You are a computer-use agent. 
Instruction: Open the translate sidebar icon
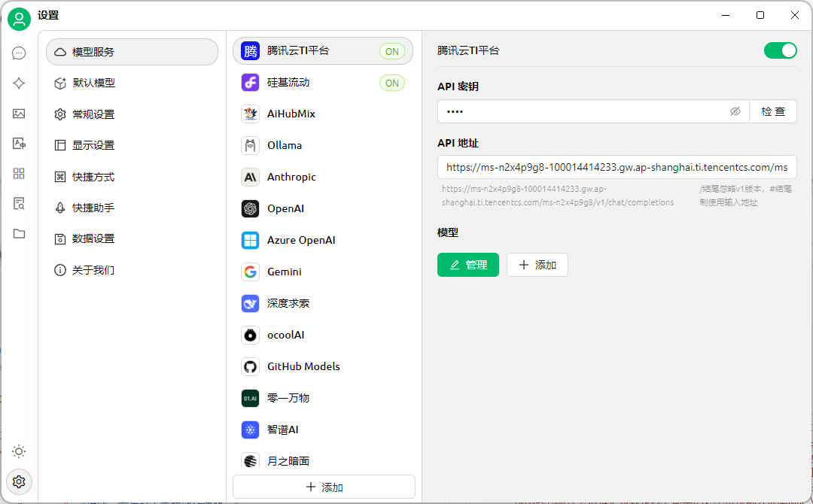point(19,144)
